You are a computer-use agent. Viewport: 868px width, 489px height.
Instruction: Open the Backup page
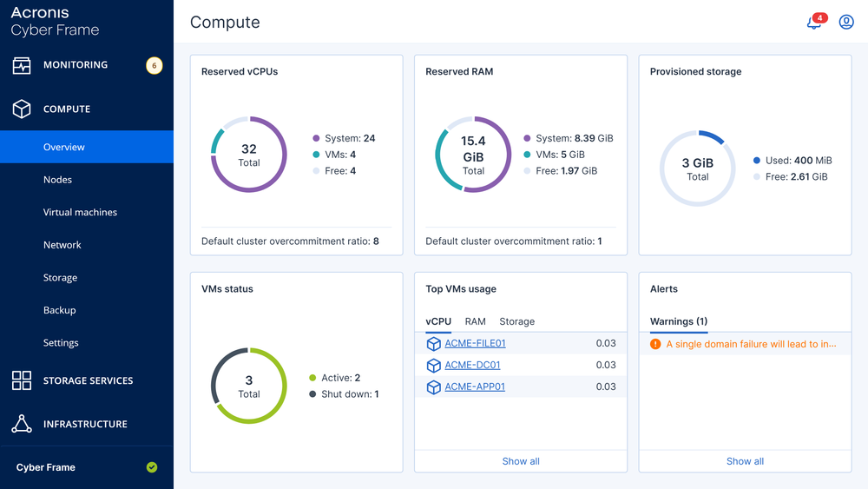click(59, 310)
